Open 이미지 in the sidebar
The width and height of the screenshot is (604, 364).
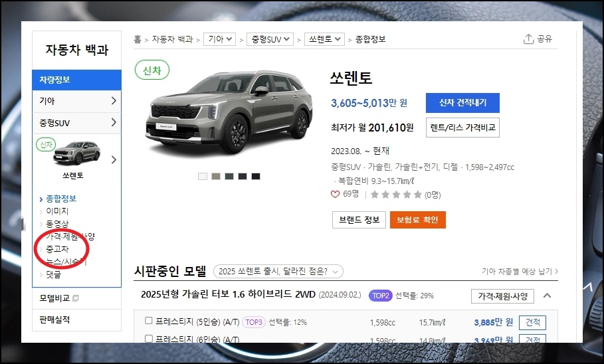click(57, 211)
